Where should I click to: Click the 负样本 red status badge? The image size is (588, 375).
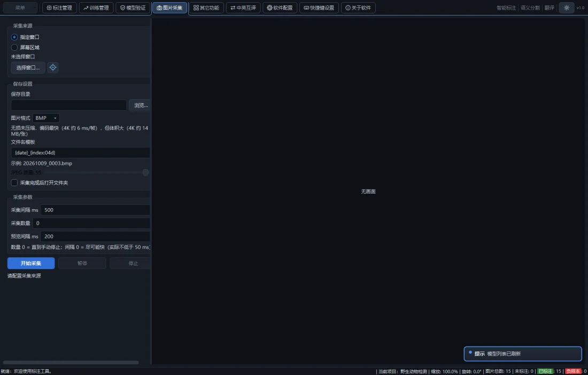pos(573,371)
